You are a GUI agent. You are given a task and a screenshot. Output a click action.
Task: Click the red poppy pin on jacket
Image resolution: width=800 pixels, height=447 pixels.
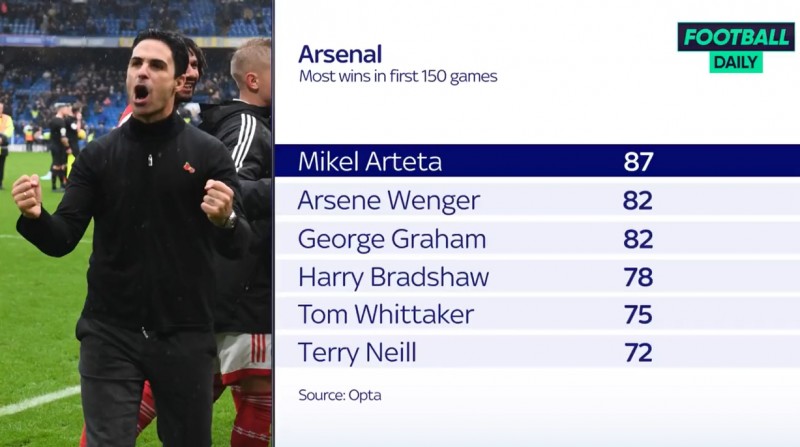pos(189,167)
